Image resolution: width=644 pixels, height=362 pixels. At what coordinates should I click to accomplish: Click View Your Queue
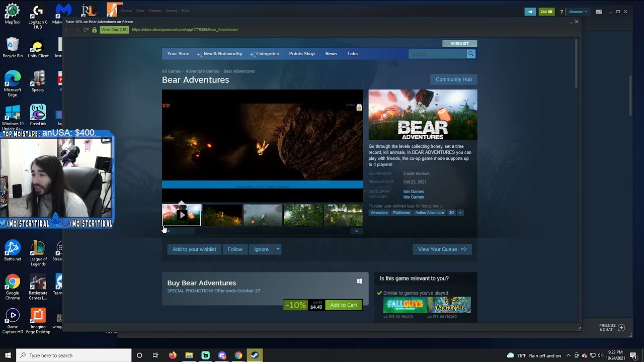click(x=442, y=249)
